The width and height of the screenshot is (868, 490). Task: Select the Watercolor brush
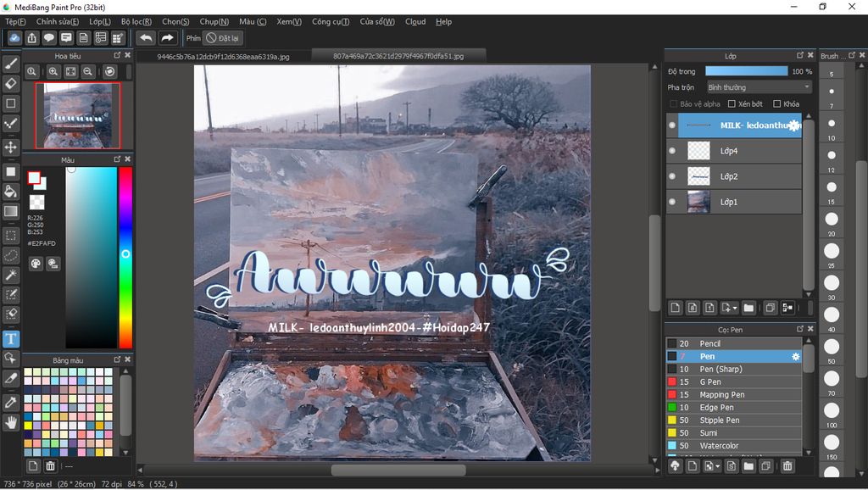tap(734, 446)
